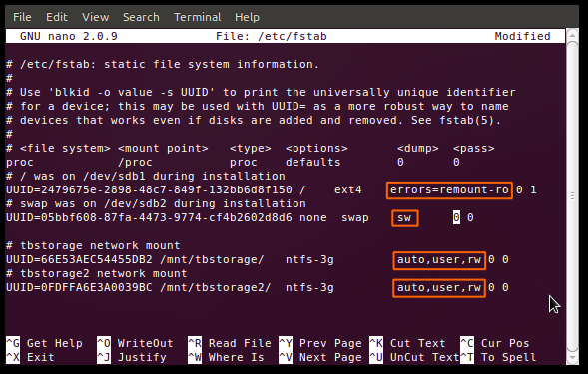Click the '^K Cut Text' shortcut label
588x374 pixels.
407,343
